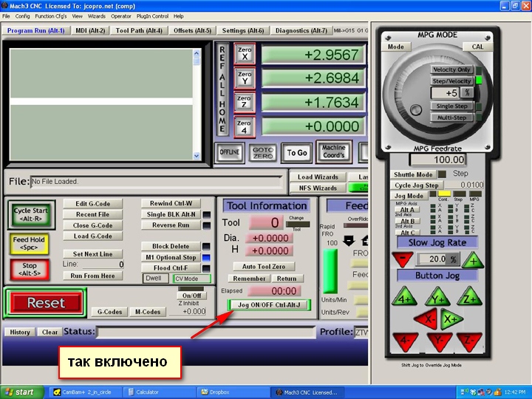Open the File menu

click(6, 16)
